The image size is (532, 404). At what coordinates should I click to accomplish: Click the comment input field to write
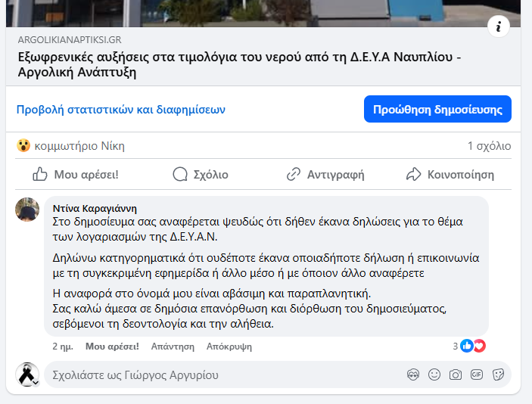point(219,375)
